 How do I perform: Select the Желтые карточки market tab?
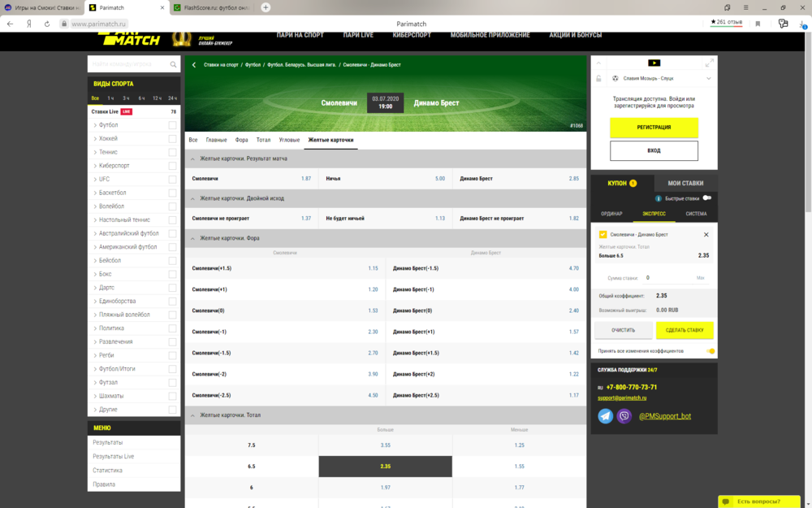click(x=330, y=140)
